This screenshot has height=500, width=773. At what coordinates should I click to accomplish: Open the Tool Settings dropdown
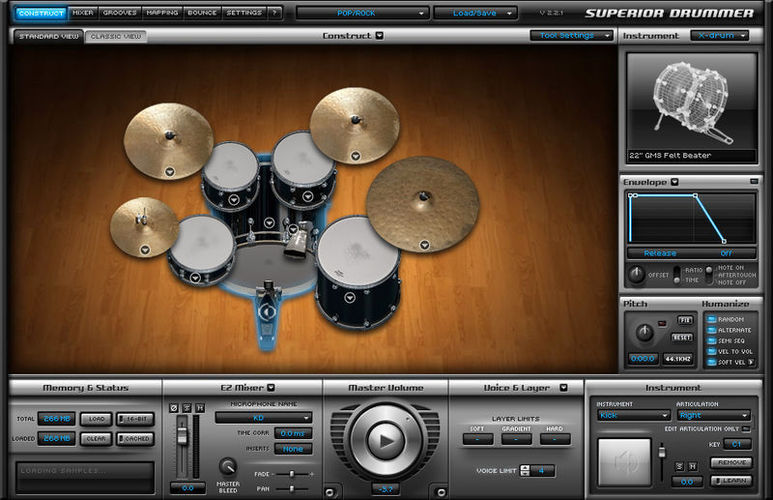click(x=571, y=36)
